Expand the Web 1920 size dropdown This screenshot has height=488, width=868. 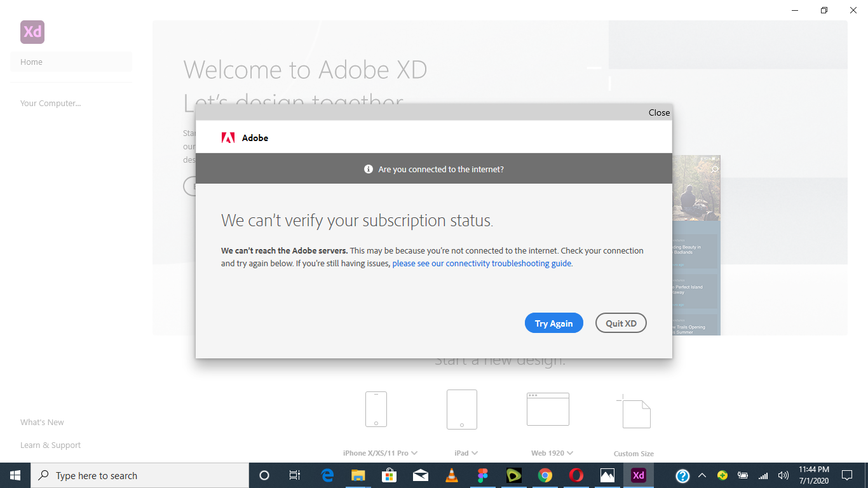570,453
